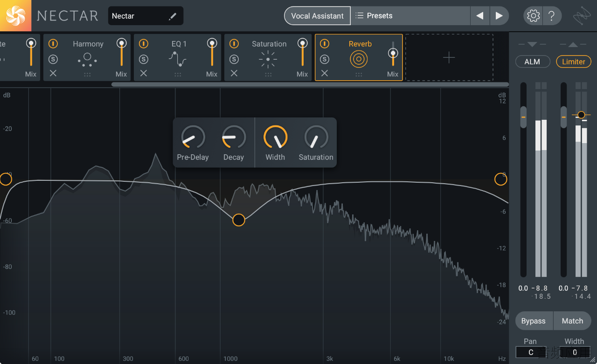Solo the Harmony module
Image resolution: width=597 pixels, height=364 pixels.
click(x=53, y=59)
